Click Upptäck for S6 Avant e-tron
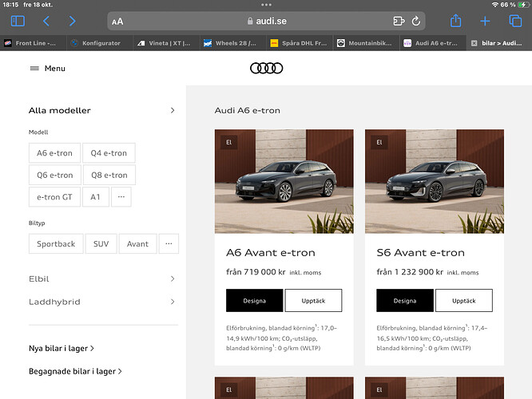Screen dimensions: 532x399 (464, 300)
